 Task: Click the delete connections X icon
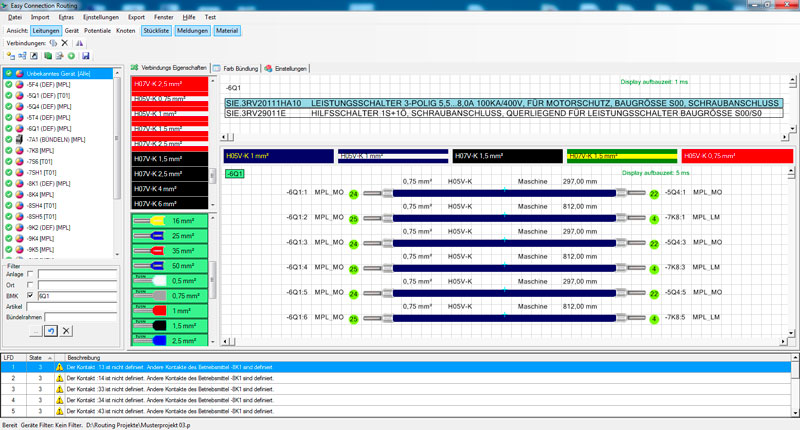(x=65, y=44)
